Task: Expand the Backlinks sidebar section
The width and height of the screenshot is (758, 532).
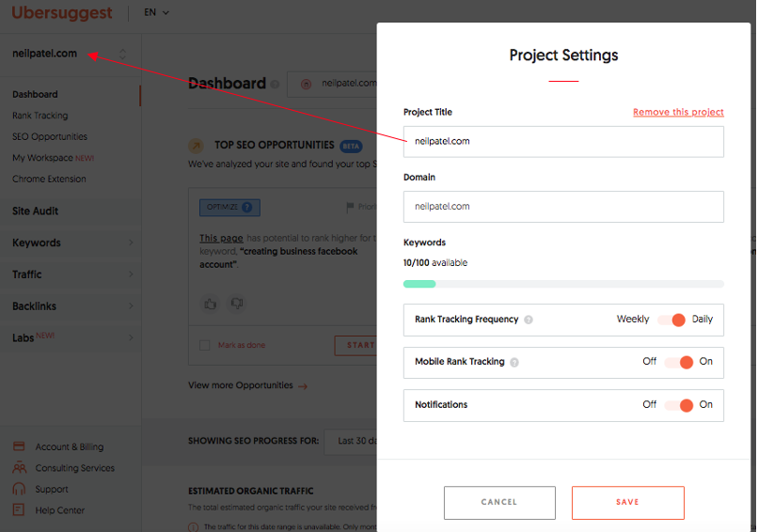Action: coord(71,306)
